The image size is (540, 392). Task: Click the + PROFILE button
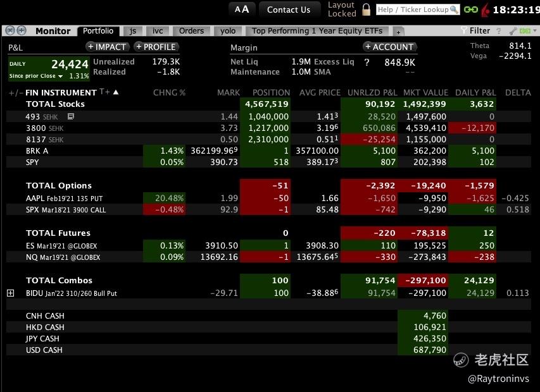156,47
